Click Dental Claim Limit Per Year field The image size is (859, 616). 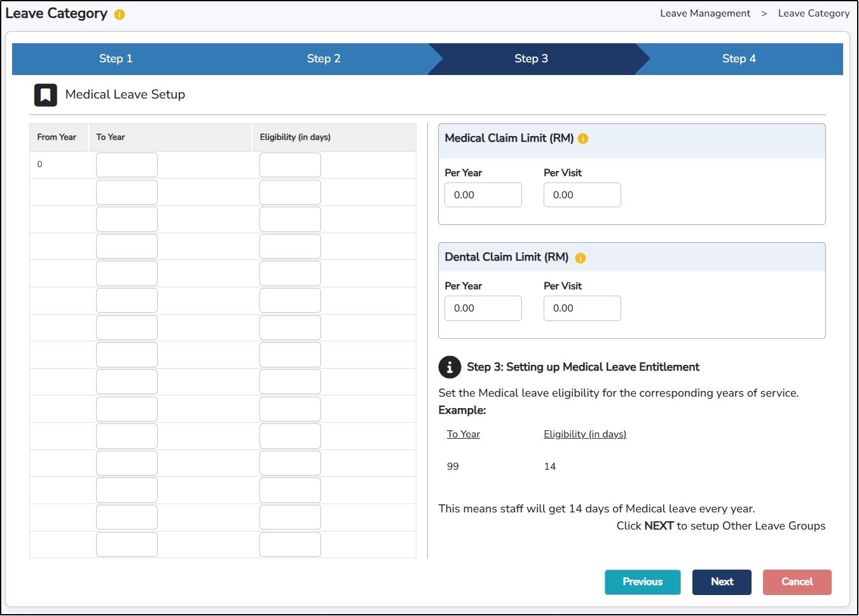483,308
